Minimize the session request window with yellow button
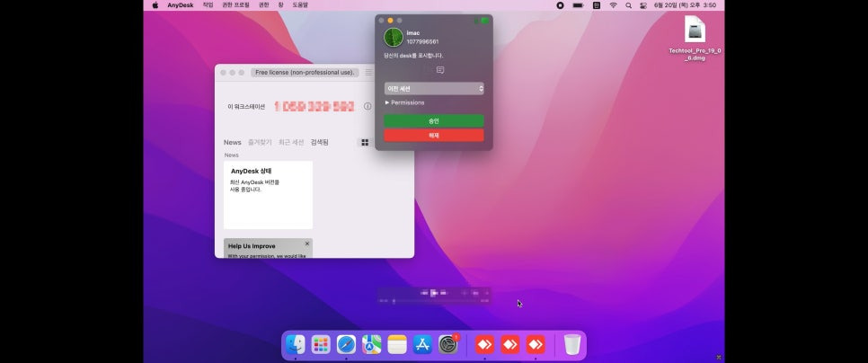This screenshot has width=868, height=363. [x=390, y=21]
